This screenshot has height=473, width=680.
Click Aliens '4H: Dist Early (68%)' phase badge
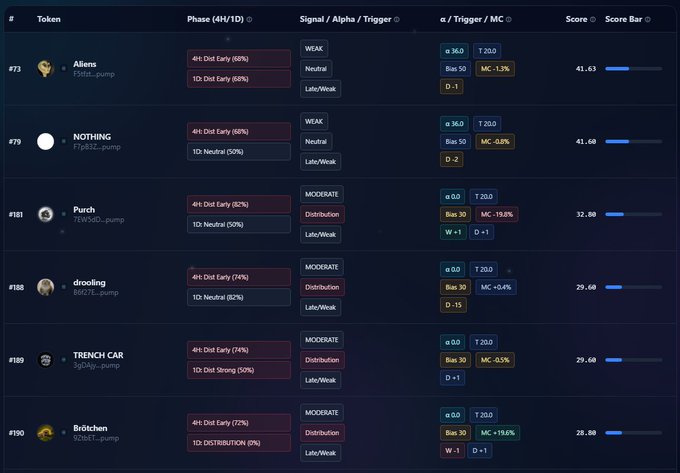click(239, 59)
